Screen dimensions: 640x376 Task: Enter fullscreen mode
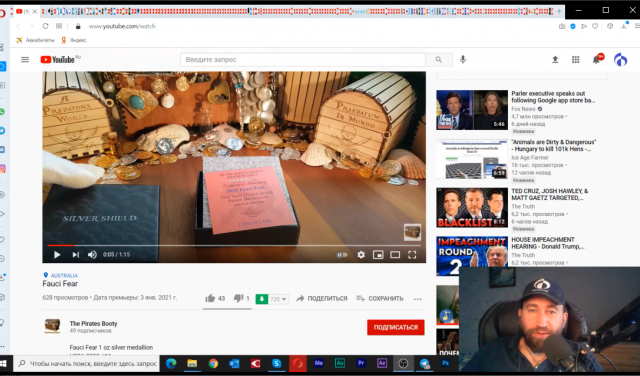[x=412, y=255]
